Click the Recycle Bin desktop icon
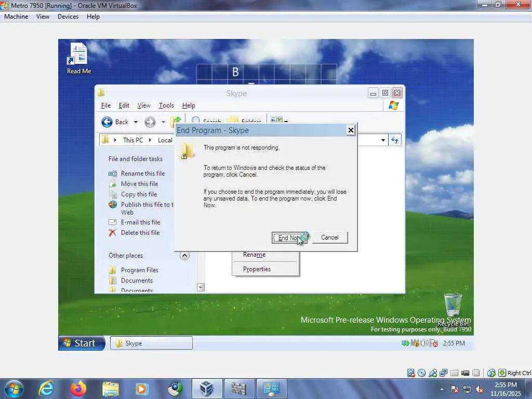The width and height of the screenshot is (532, 399). pos(453,310)
